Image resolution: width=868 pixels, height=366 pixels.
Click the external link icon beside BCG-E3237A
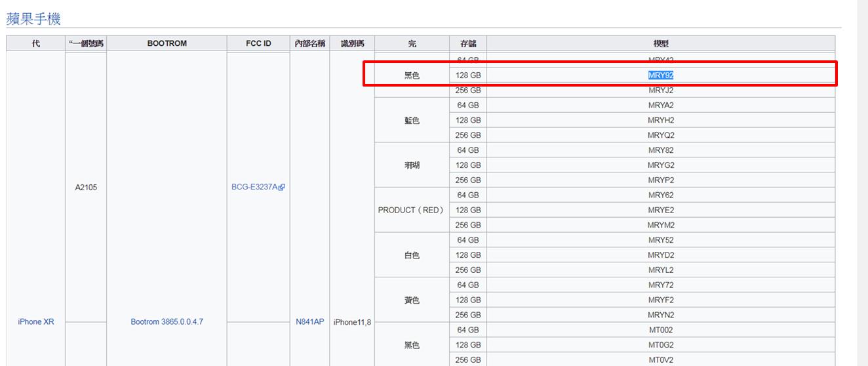[282, 188]
